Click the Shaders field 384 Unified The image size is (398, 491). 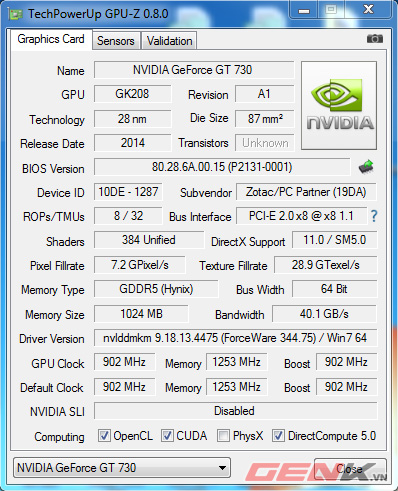point(149,240)
